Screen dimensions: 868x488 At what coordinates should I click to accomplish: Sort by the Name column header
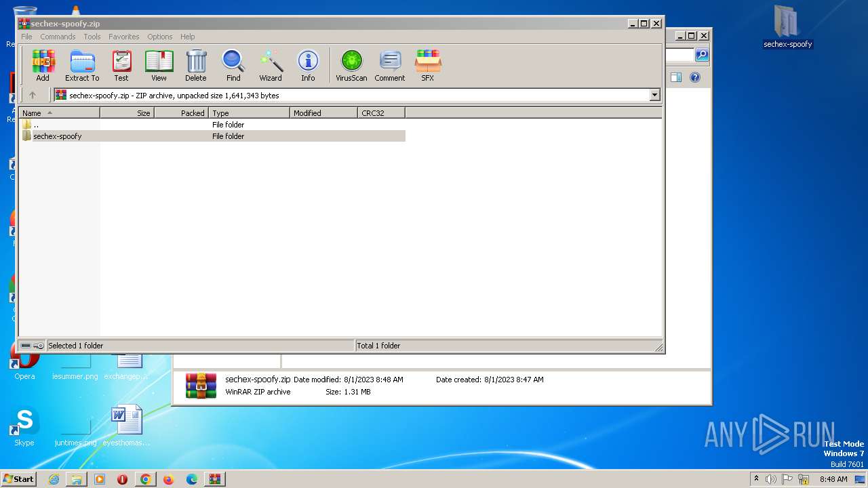click(59, 113)
